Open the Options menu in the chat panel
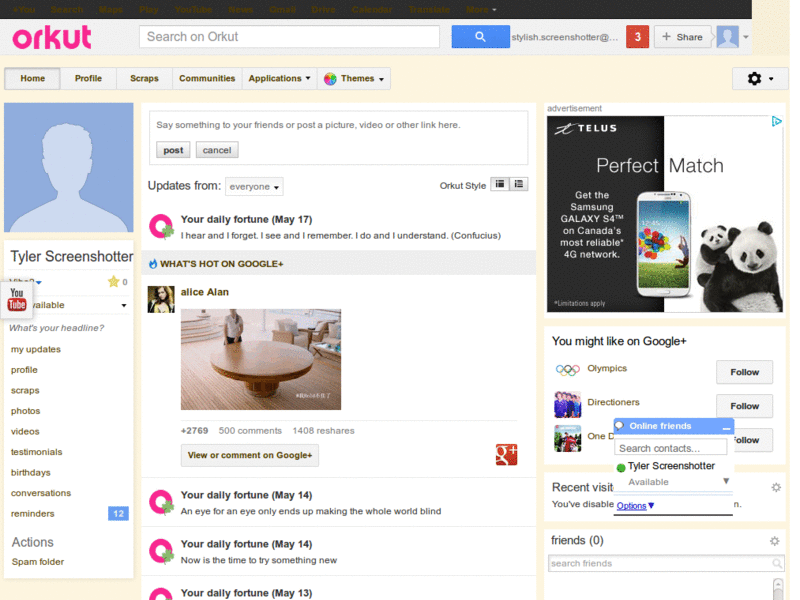This screenshot has height=600, width=800. [x=635, y=506]
